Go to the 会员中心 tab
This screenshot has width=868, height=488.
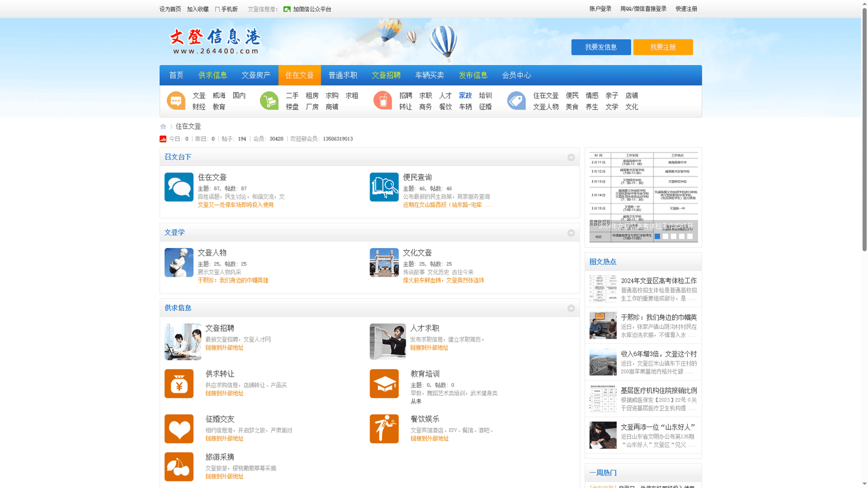point(517,75)
